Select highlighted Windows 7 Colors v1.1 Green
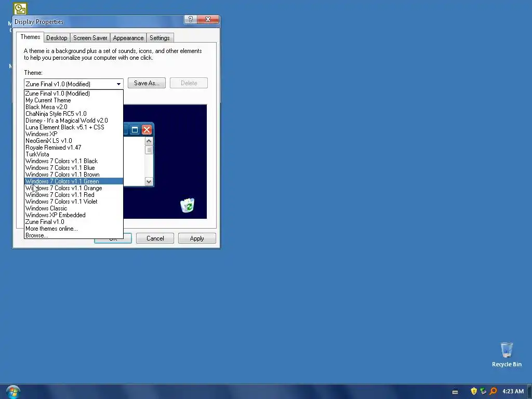 coord(74,181)
